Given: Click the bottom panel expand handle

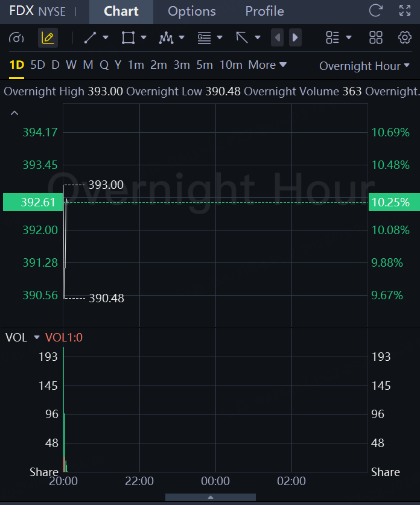Looking at the screenshot, I should 210,497.
